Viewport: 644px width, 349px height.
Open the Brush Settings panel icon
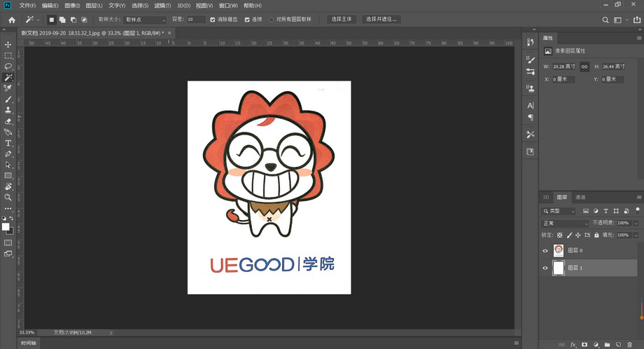point(530,60)
